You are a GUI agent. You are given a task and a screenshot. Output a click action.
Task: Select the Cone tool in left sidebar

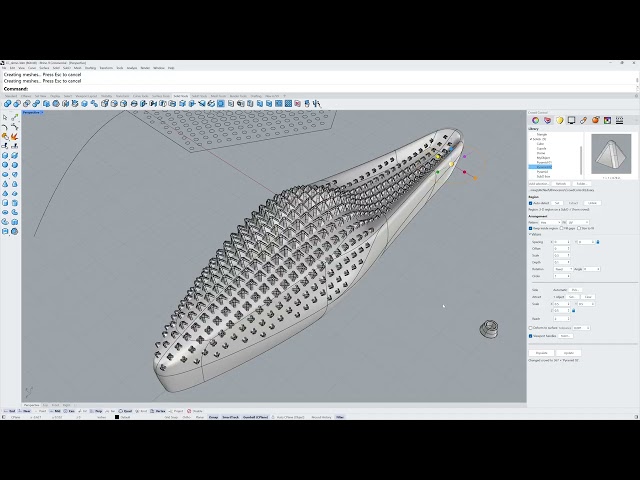coord(5,184)
